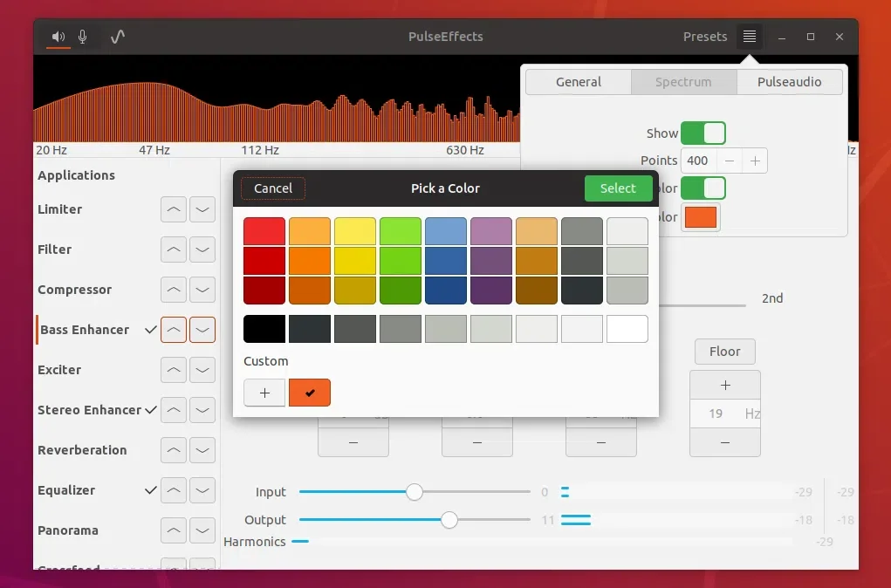Open the waveform test signals icon
The width and height of the screenshot is (891, 588).
click(118, 37)
